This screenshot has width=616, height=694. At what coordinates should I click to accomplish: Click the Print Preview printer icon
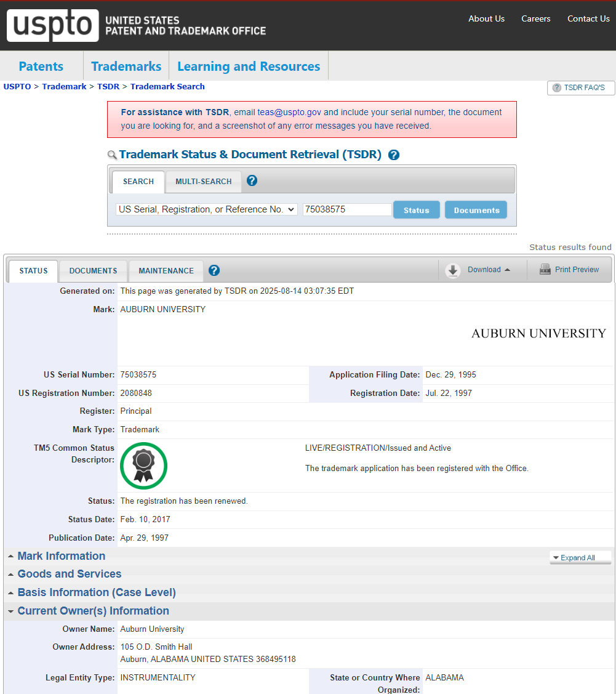point(545,270)
